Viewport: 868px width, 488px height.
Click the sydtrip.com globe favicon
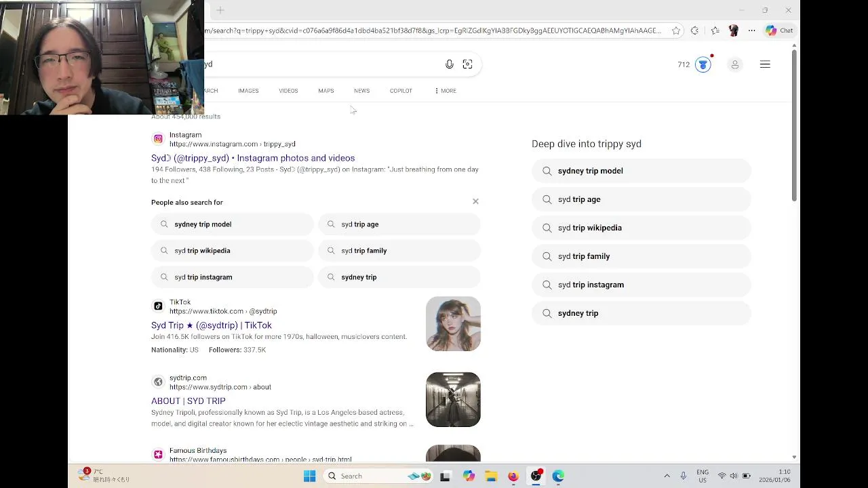click(158, 382)
